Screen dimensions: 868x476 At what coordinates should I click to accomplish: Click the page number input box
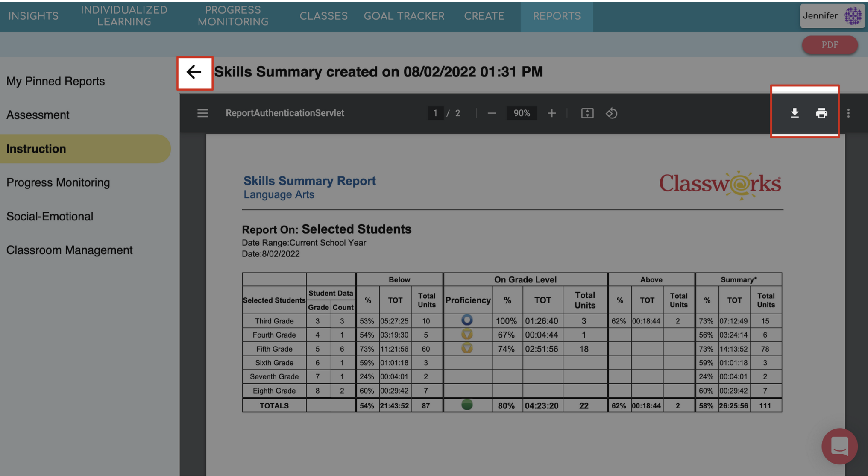coord(435,113)
